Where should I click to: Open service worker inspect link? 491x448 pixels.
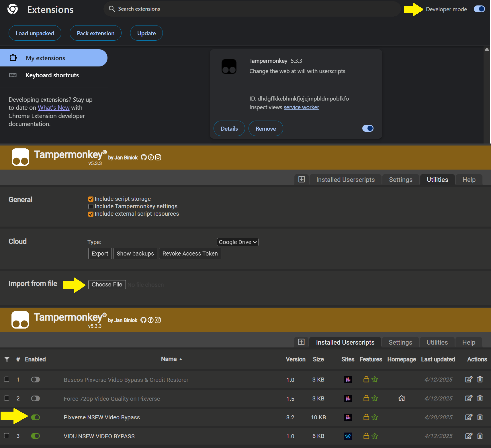pos(301,107)
